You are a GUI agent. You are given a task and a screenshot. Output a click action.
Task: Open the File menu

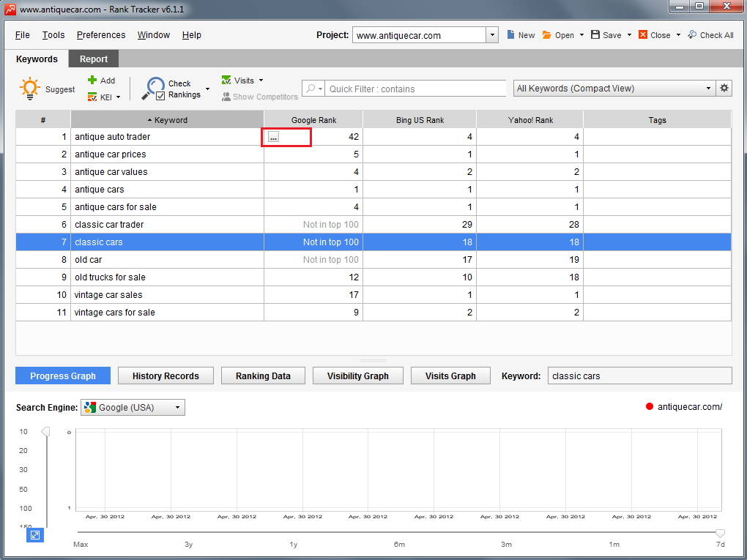tap(23, 34)
